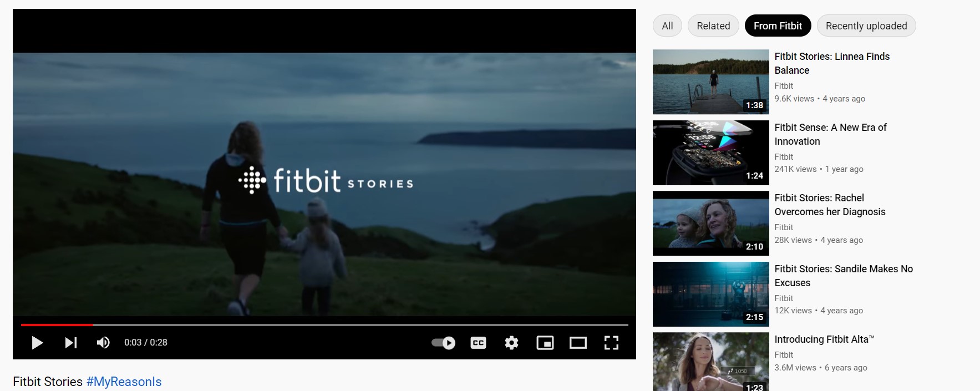Viewport: 980px width, 391px height.
Task: Click the '241K views • 1 year ago' text
Action: tap(819, 169)
